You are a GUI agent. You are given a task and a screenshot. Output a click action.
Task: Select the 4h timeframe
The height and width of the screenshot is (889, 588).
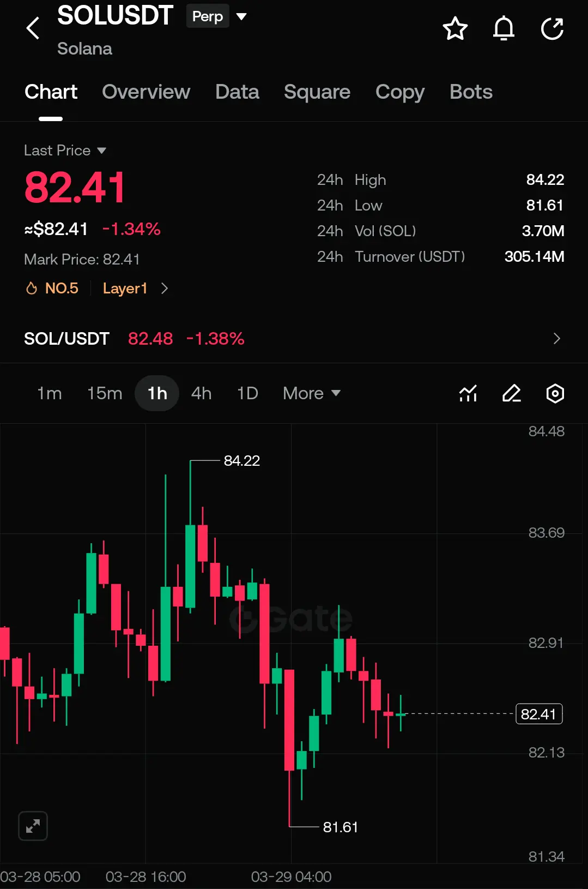pyautogui.click(x=201, y=393)
